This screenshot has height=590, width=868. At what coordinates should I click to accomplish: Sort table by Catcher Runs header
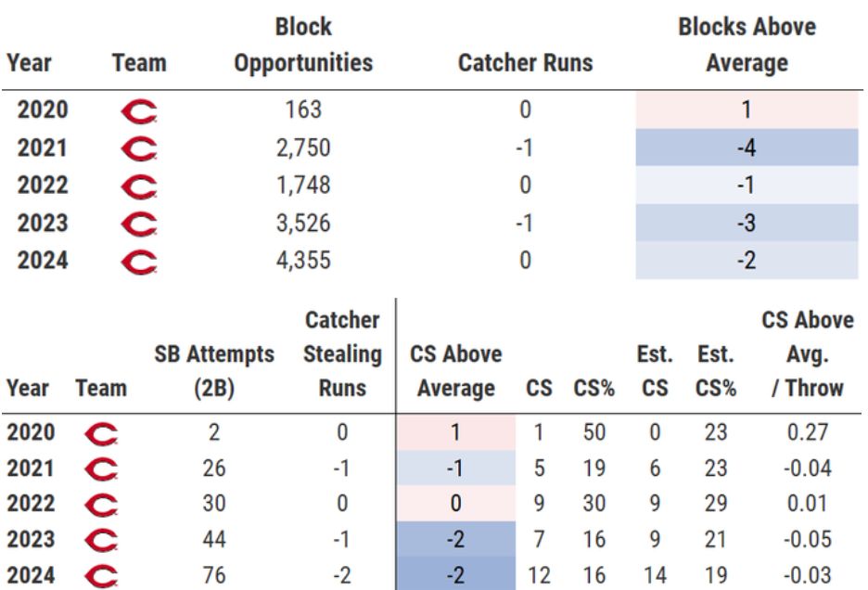point(525,63)
